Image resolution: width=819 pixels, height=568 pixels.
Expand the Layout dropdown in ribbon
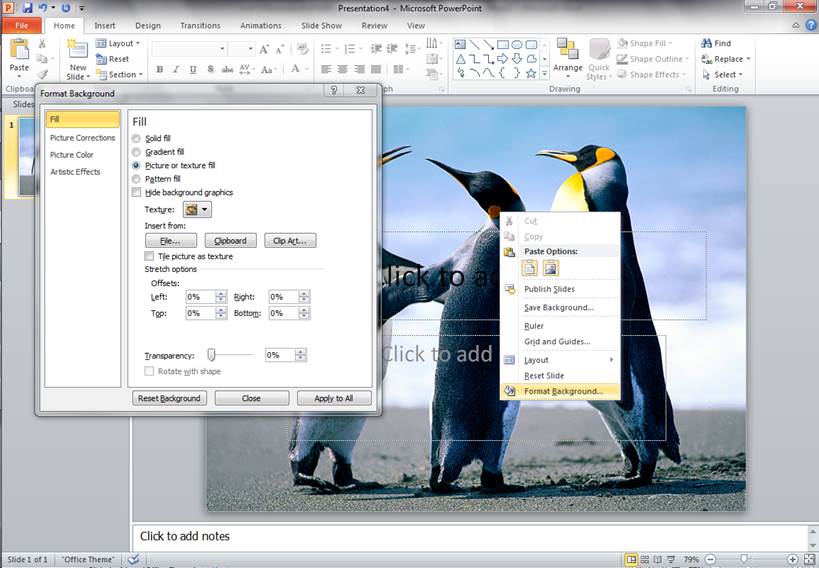[124, 44]
